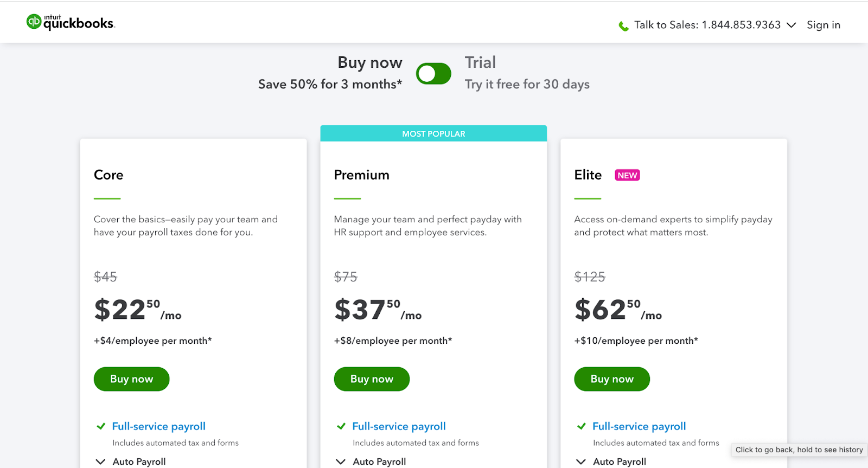Image resolution: width=868 pixels, height=468 pixels.
Task: Click Core's Full-service payroll checkmark icon
Action: [x=101, y=426]
